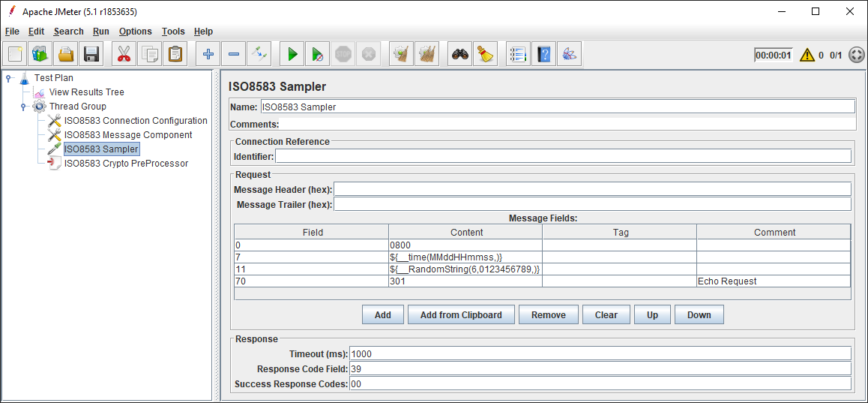Open the Tools menu

pos(173,32)
